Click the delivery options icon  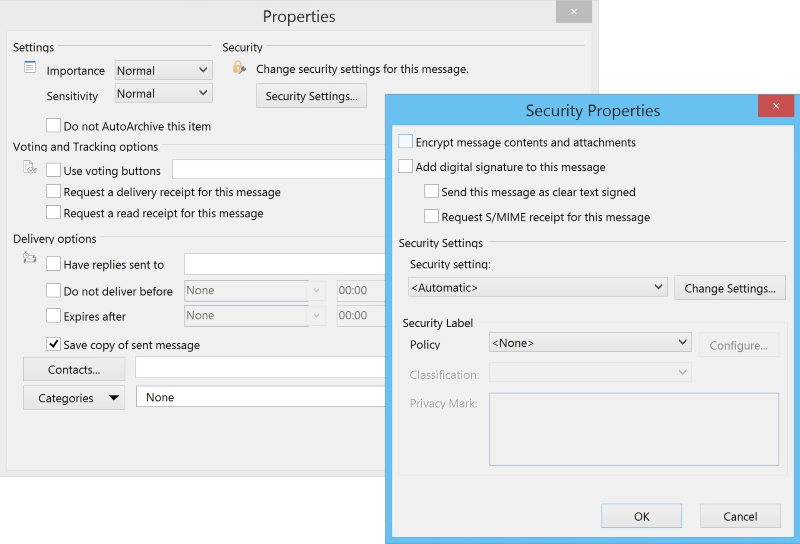tap(30, 259)
